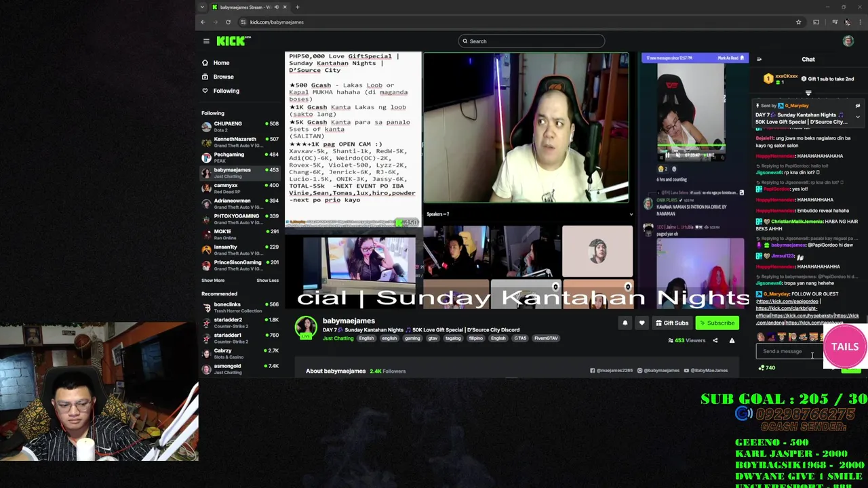Image resolution: width=868 pixels, height=488 pixels.
Task: Open cammyxx channel
Action: coord(240,188)
